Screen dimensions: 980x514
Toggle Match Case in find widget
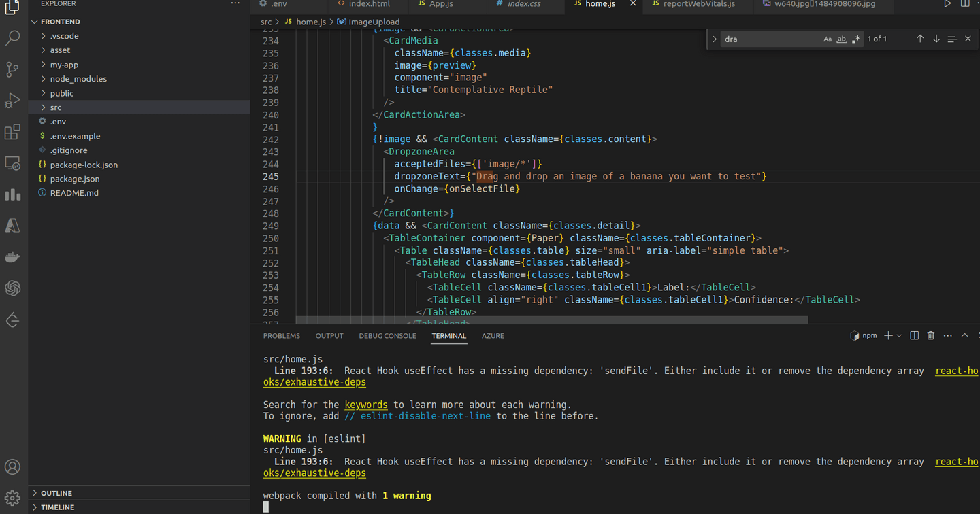click(x=828, y=39)
